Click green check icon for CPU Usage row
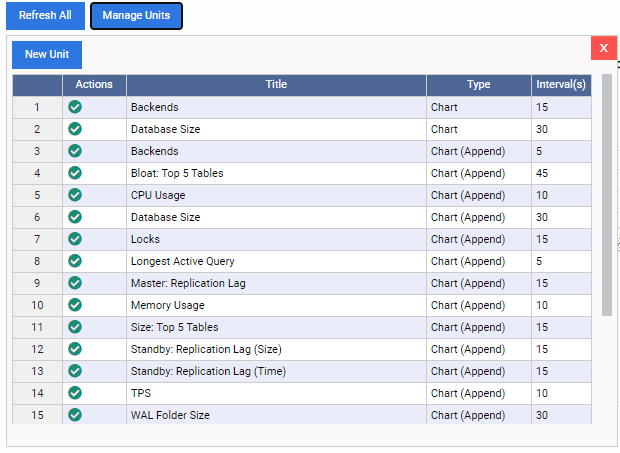Screen dimensions: 620x453 (x=75, y=195)
